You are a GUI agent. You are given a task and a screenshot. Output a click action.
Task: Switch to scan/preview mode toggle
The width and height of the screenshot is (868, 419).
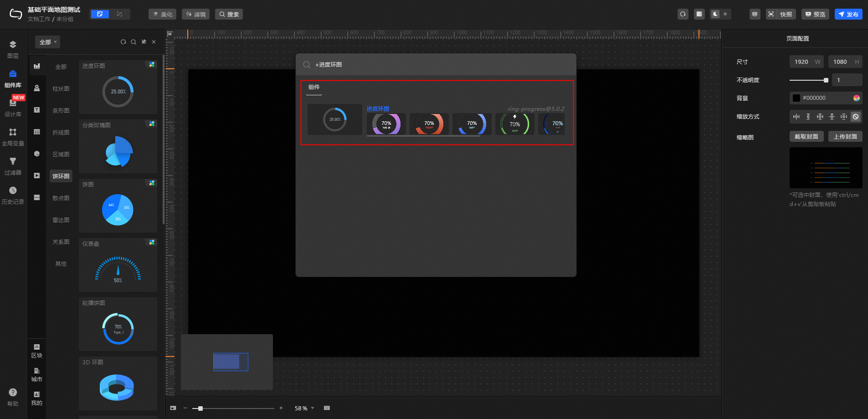click(x=119, y=14)
